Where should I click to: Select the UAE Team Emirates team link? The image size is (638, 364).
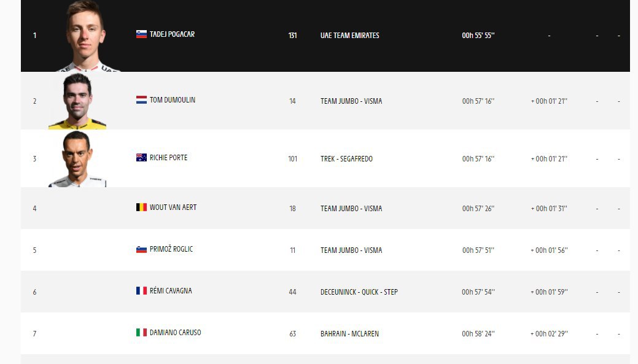tap(349, 36)
